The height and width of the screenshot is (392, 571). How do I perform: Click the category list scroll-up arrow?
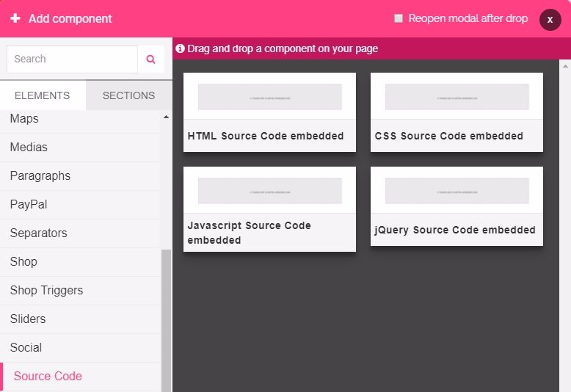166,117
